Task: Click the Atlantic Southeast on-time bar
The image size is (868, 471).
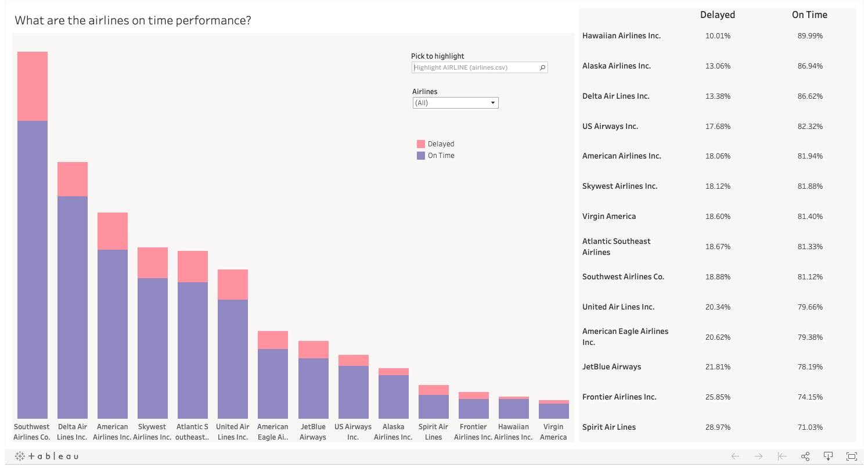Action: 193,350
